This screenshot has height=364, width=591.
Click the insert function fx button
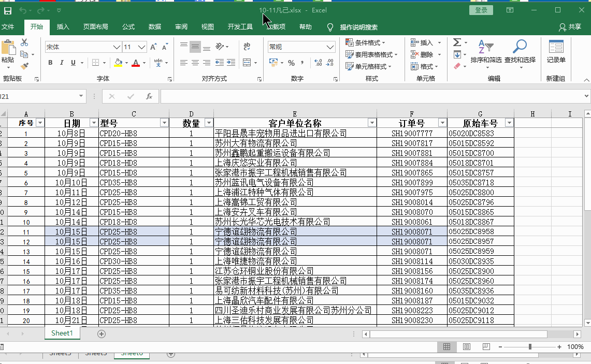click(149, 96)
